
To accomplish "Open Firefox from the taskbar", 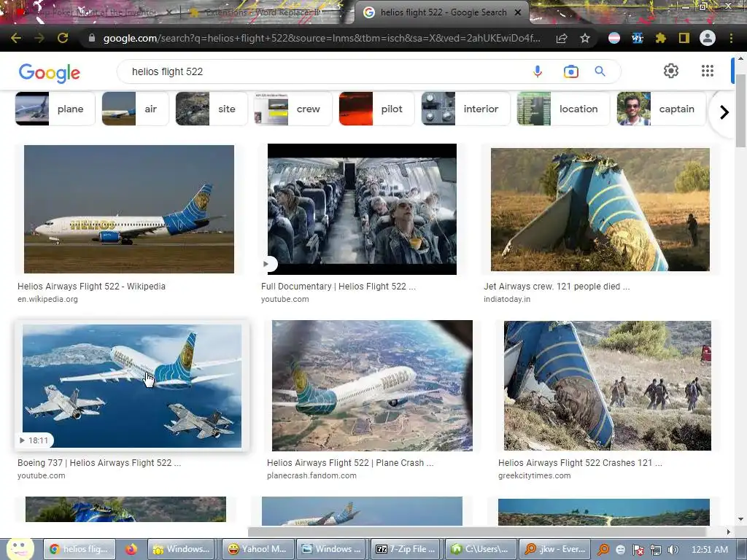I will click(x=131, y=549).
